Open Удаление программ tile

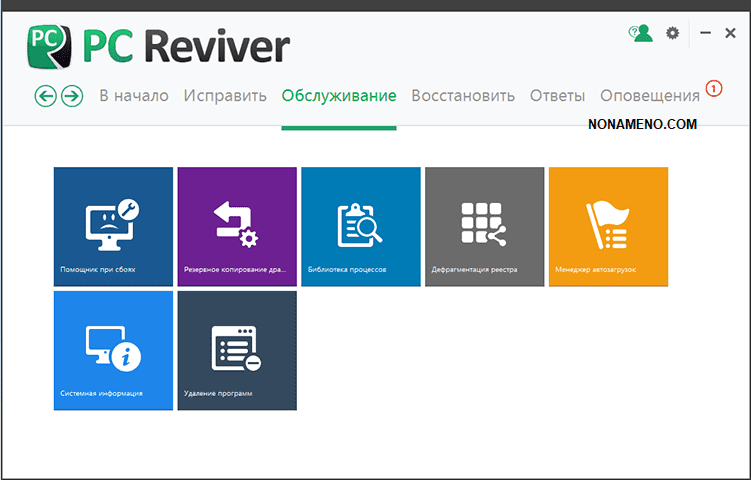[237, 350]
